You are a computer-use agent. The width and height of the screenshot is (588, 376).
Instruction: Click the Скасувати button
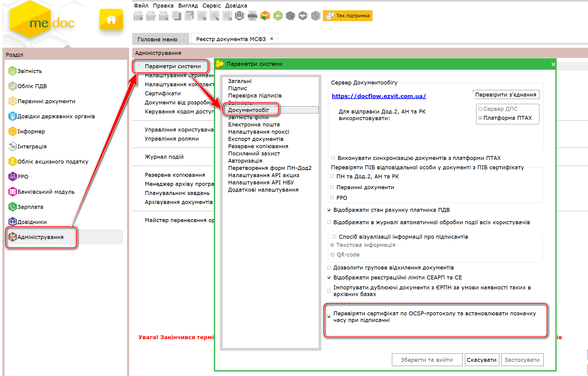[x=482, y=360]
